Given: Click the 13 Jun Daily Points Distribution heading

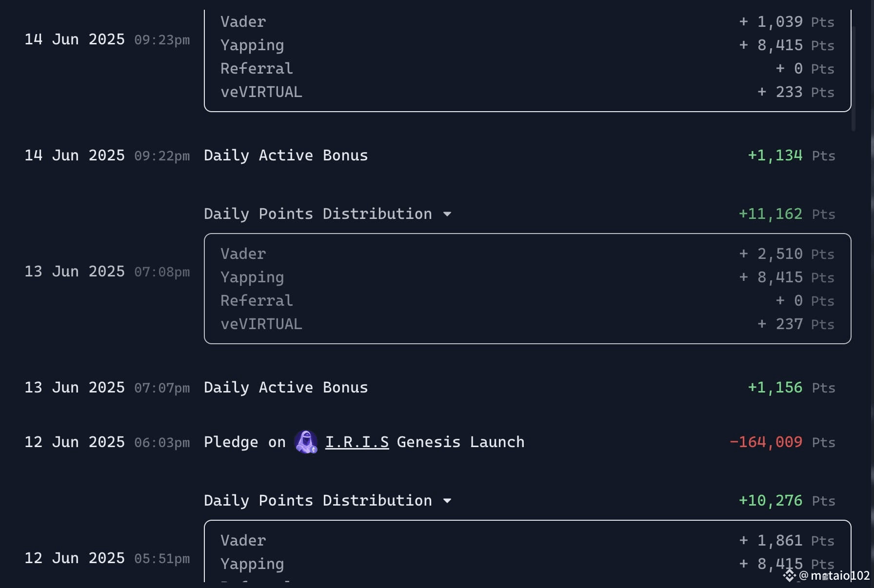Looking at the screenshot, I should point(318,214).
